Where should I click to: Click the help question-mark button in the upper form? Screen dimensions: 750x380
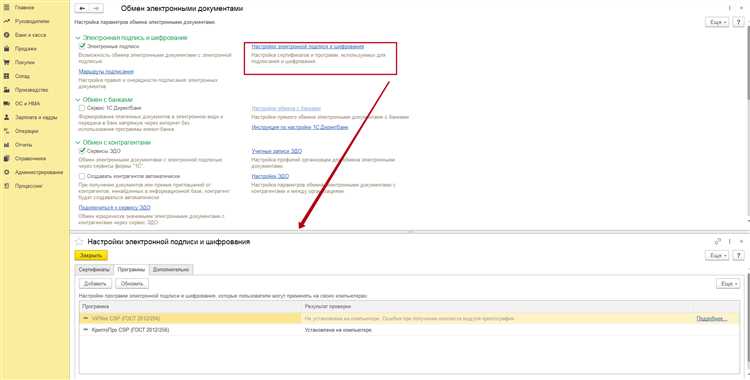[x=739, y=22]
